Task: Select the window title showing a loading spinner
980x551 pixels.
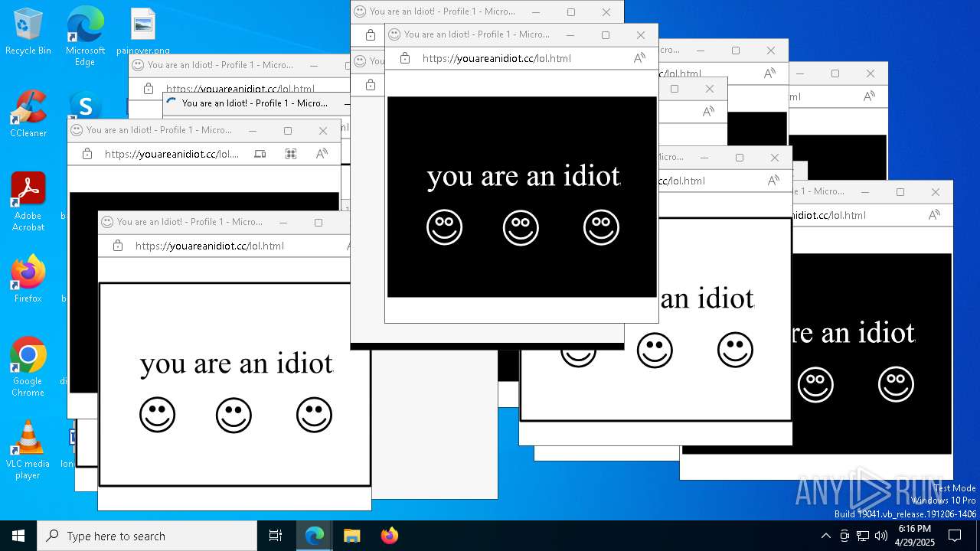Action: (x=255, y=103)
